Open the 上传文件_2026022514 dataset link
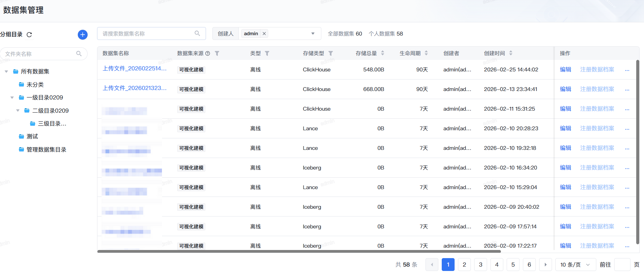 (x=135, y=69)
